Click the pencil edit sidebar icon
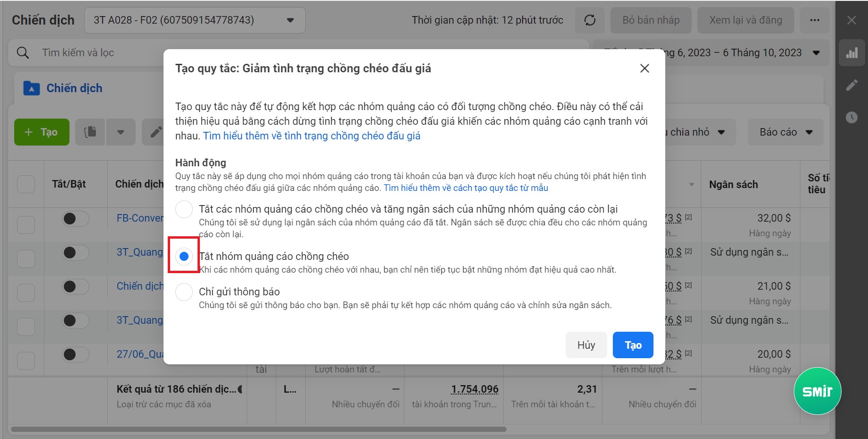 [852, 85]
